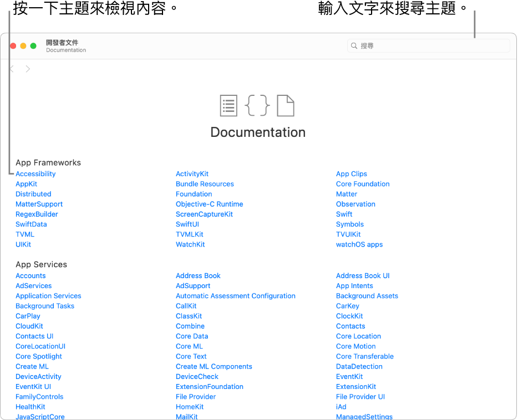Open the ActivityKit link
Image resolution: width=518 pixels, height=420 pixels.
point(192,174)
